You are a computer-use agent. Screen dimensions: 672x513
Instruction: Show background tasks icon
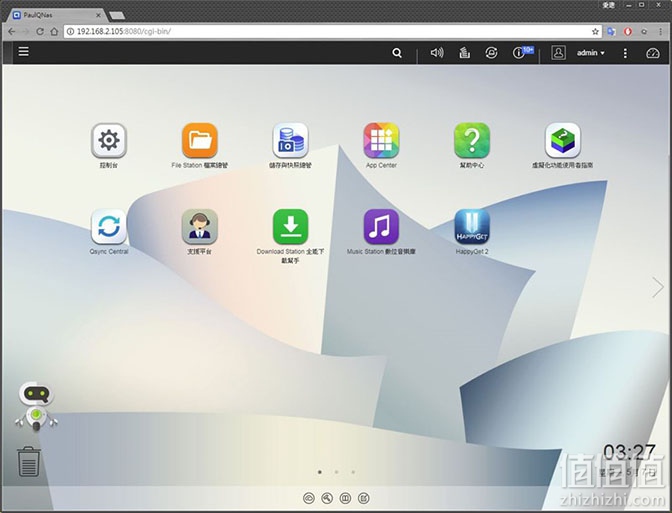[465, 53]
